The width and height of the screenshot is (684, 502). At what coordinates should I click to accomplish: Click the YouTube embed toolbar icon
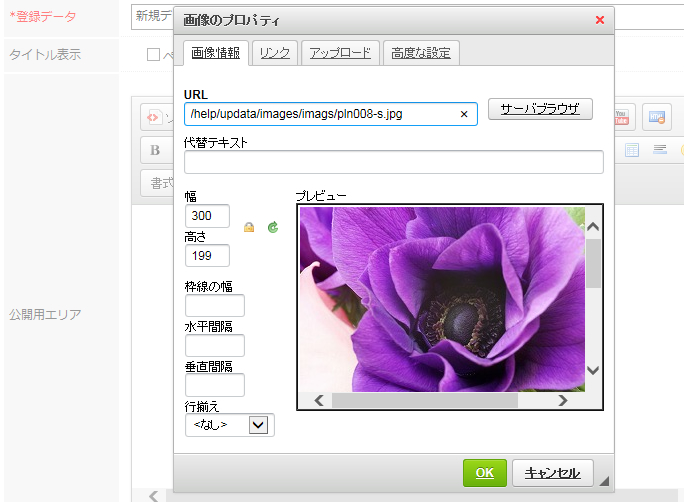[x=624, y=117]
